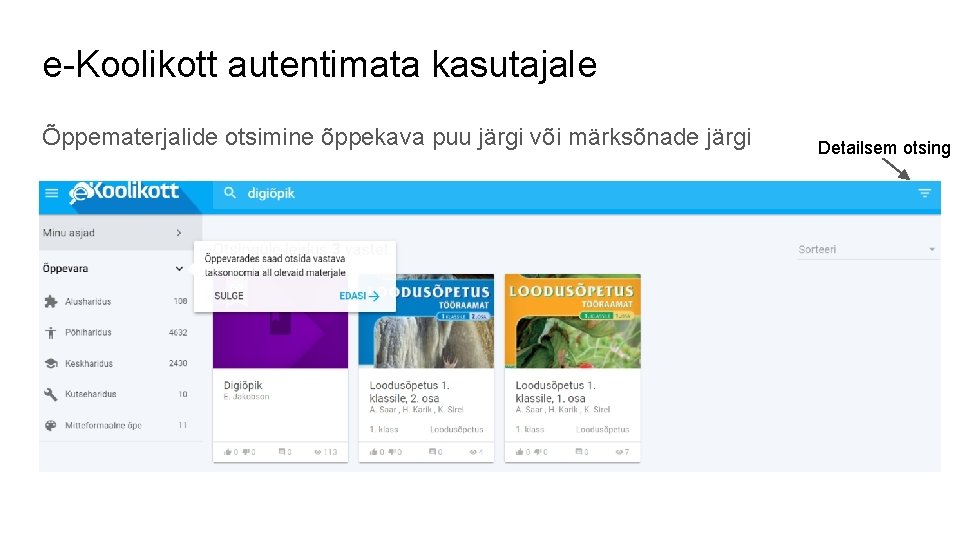Viewport: 960px width, 540px height.
Task: Open the detailed search filter icon
Action: tap(924, 193)
